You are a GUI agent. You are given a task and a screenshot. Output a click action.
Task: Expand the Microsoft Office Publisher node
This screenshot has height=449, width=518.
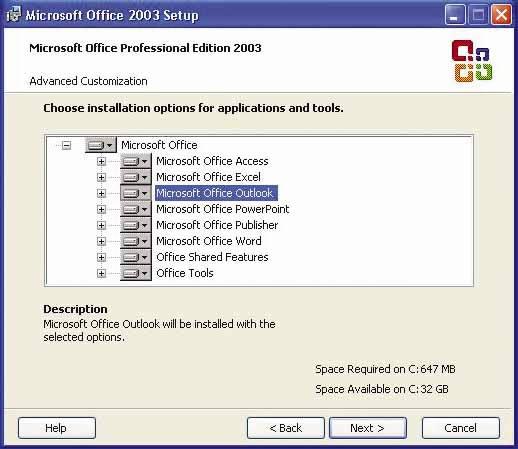(x=101, y=225)
